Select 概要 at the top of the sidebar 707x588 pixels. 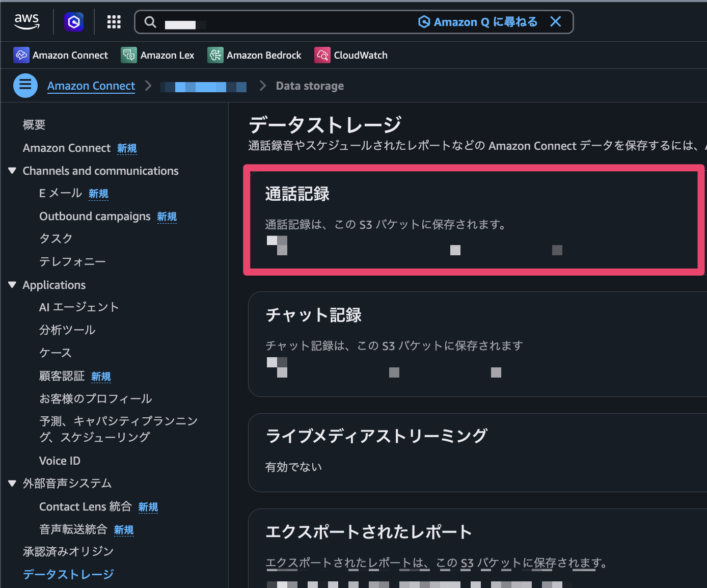pyautogui.click(x=34, y=124)
